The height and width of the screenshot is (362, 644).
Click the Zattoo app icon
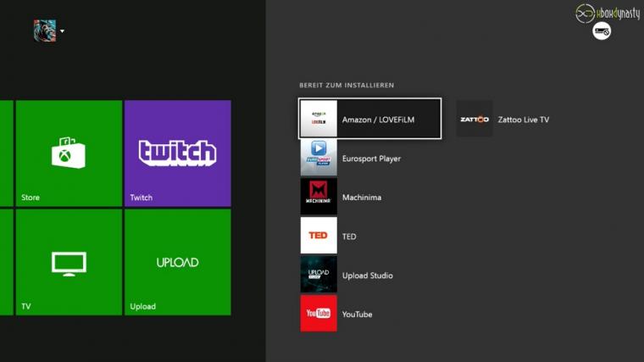tap(475, 119)
